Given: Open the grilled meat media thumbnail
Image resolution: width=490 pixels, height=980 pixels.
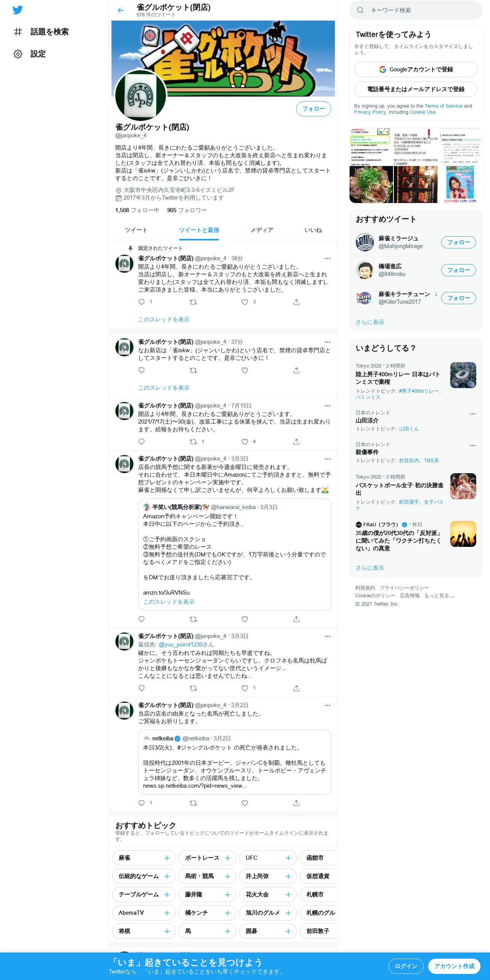Looking at the screenshot, I should click(371, 184).
